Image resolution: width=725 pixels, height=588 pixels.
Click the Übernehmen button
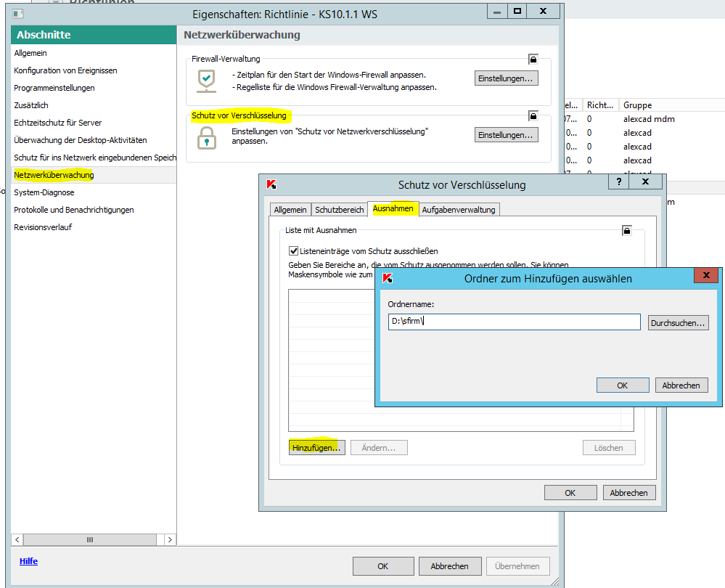pyautogui.click(x=517, y=566)
